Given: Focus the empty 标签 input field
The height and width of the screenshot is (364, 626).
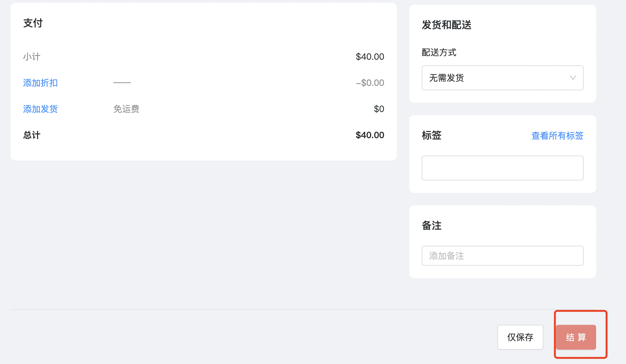Looking at the screenshot, I should 502,168.
